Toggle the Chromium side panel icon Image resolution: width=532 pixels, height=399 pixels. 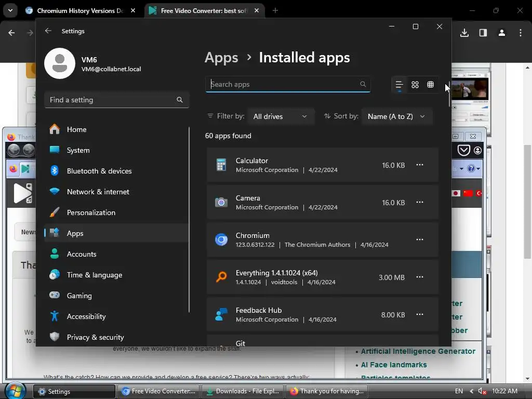click(483, 33)
